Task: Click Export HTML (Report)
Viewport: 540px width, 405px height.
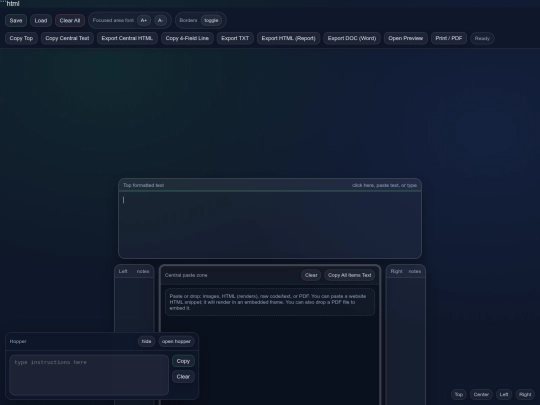Action: (288, 38)
